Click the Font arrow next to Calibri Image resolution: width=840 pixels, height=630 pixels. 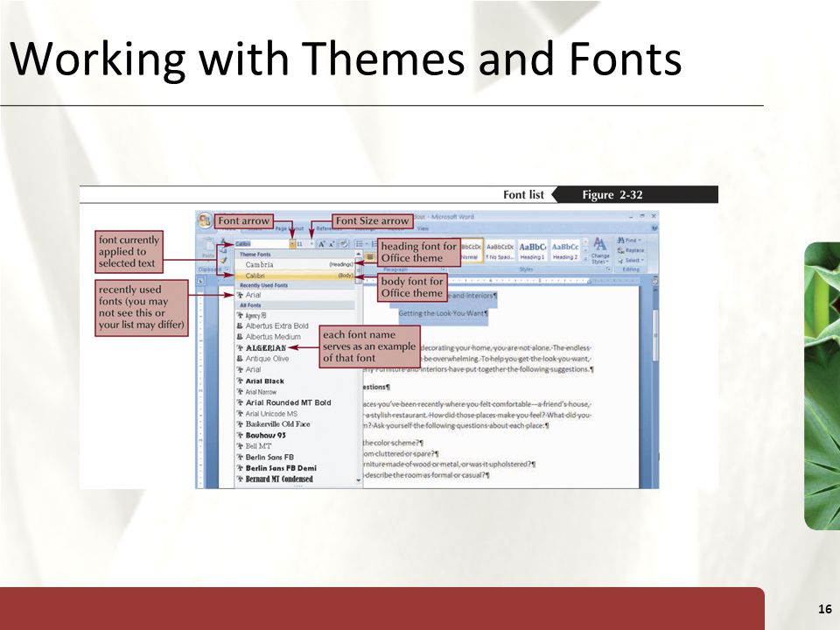(292, 244)
